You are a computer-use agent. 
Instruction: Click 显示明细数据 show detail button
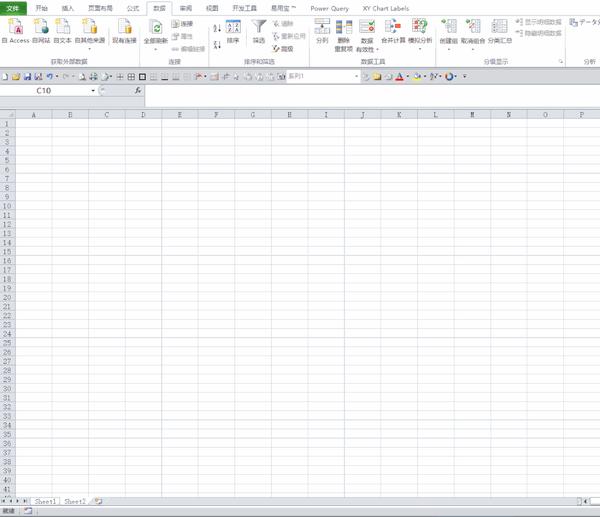[539, 22]
